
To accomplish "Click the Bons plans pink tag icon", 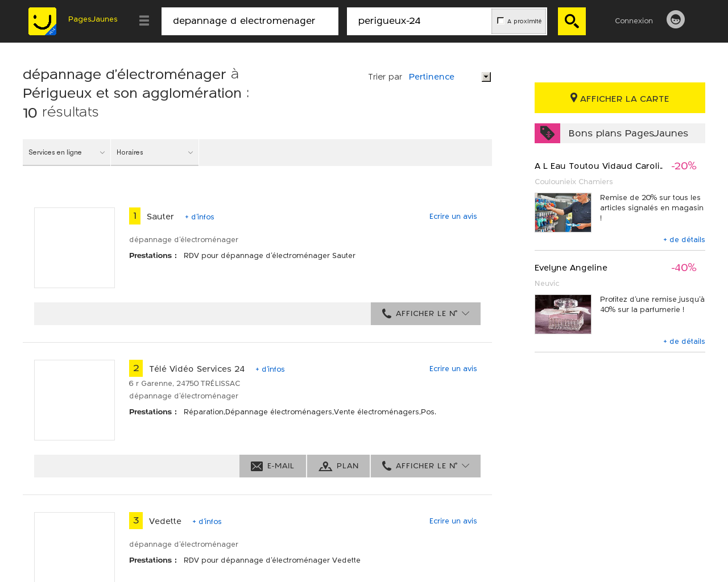I will click(547, 133).
